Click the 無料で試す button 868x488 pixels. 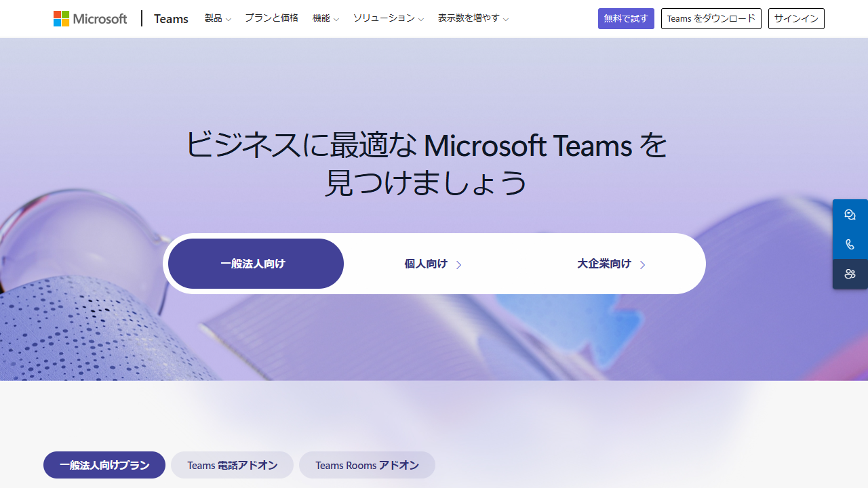tap(626, 18)
